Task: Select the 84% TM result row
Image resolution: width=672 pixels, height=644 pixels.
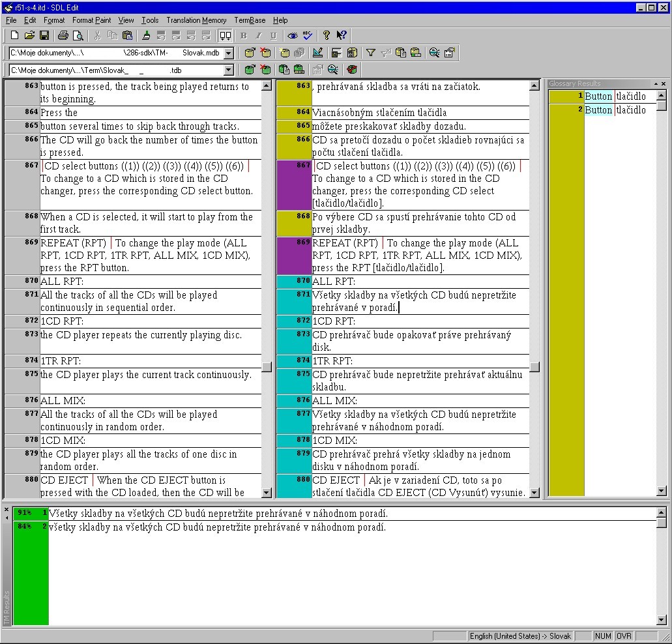Action: (x=334, y=527)
